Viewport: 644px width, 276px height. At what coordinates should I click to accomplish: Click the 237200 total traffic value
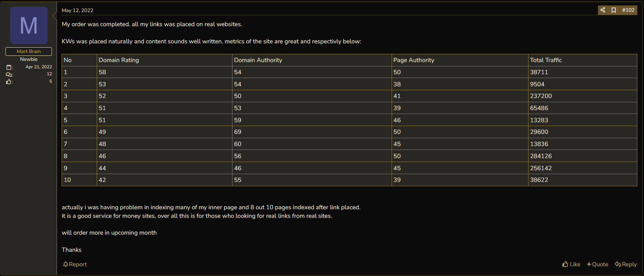[541, 96]
